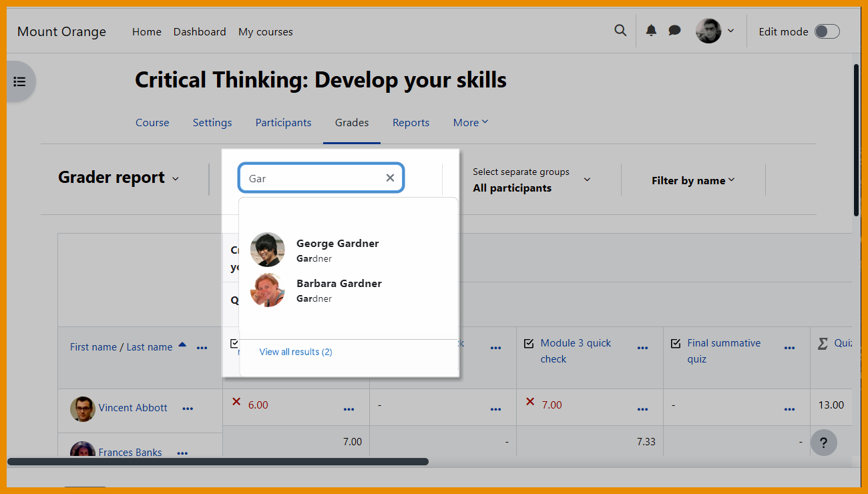Click the help question mark button

pos(823,443)
